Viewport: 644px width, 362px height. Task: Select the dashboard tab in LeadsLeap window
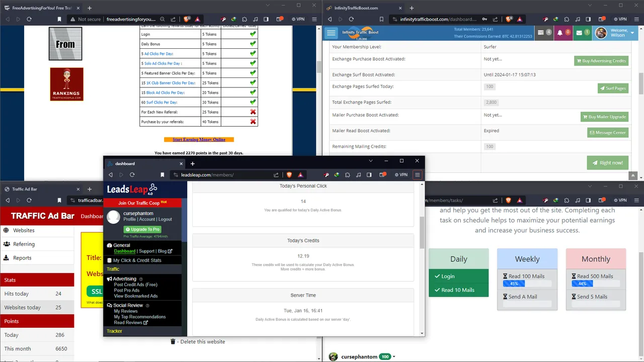pyautogui.click(x=146, y=163)
